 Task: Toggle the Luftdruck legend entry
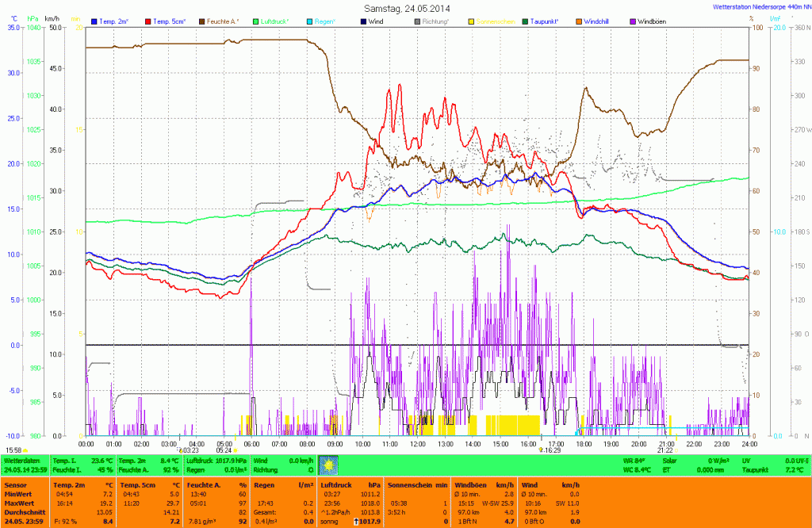277,21
